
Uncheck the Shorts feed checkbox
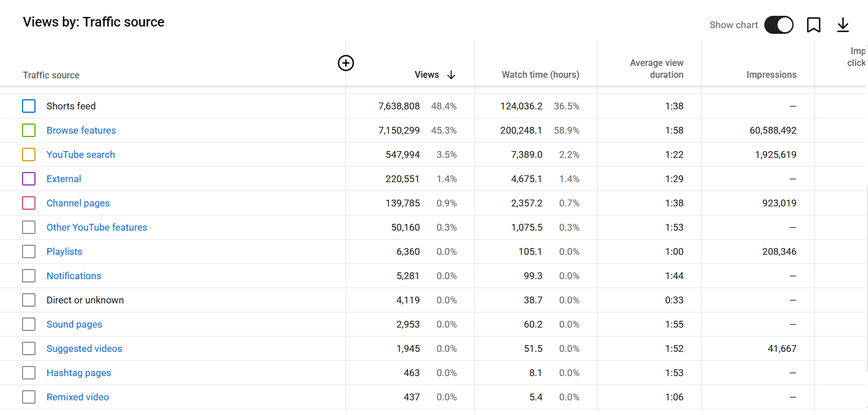click(29, 106)
